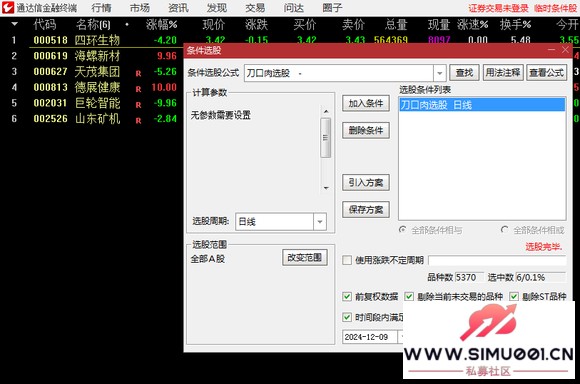Click the R marker beside 山东矿机
This screenshot has width=580, height=384.
tap(138, 121)
